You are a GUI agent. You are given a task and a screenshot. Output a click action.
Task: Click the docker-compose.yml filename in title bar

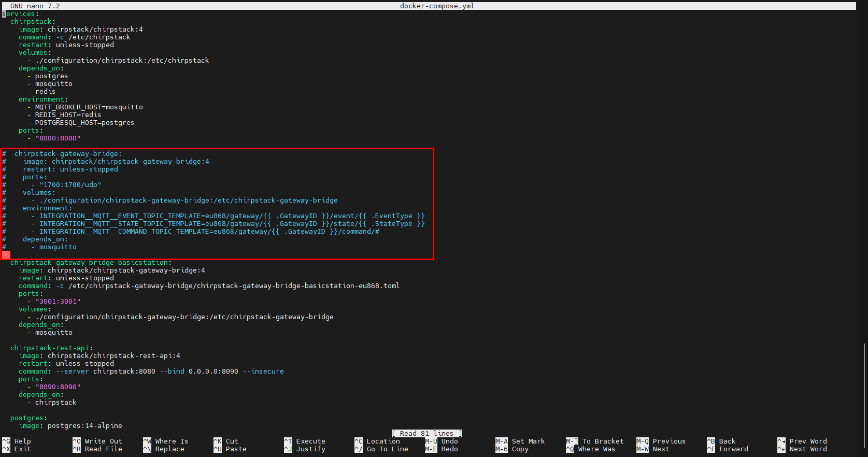pyautogui.click(x=437, y=6)
